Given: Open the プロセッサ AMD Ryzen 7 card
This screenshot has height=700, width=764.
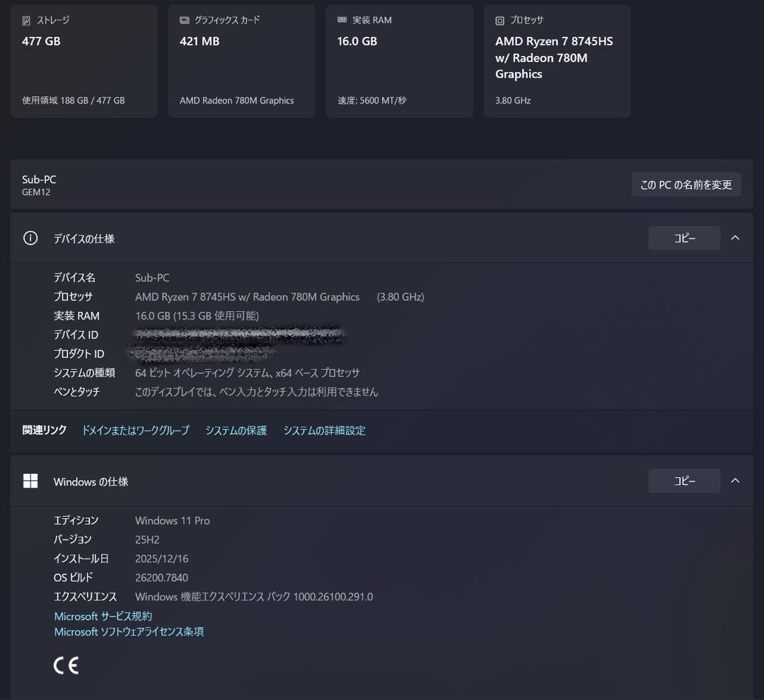Looking at the screenshot, I should [x=557, y=61].
